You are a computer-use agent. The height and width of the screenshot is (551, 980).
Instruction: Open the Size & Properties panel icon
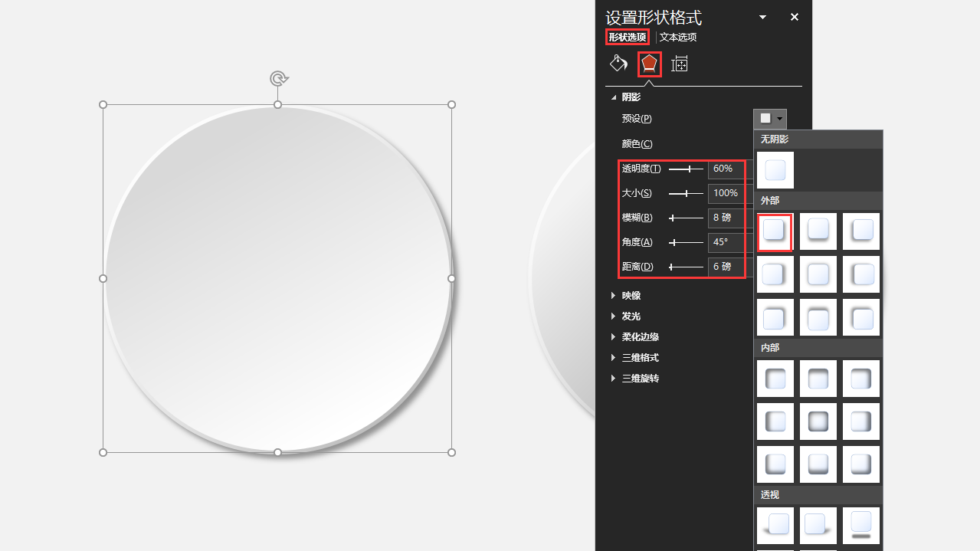pos(680,63)
